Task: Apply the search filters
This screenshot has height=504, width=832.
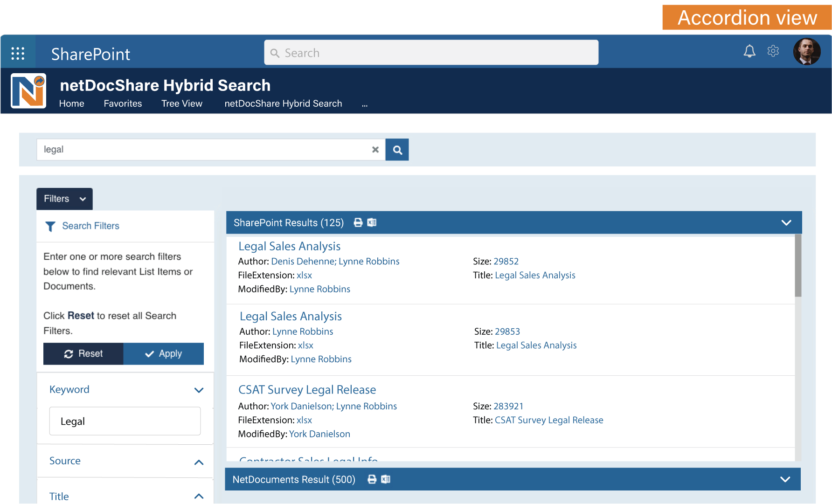Action: point(164,354)
